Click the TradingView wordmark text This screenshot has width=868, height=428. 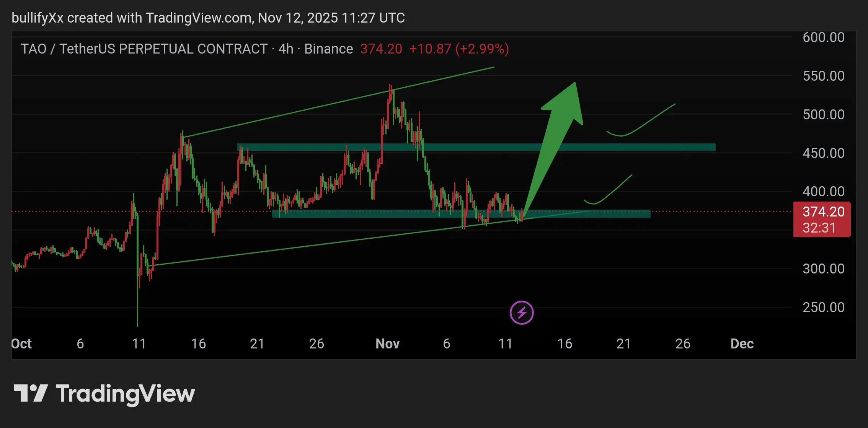coord(126,394)
